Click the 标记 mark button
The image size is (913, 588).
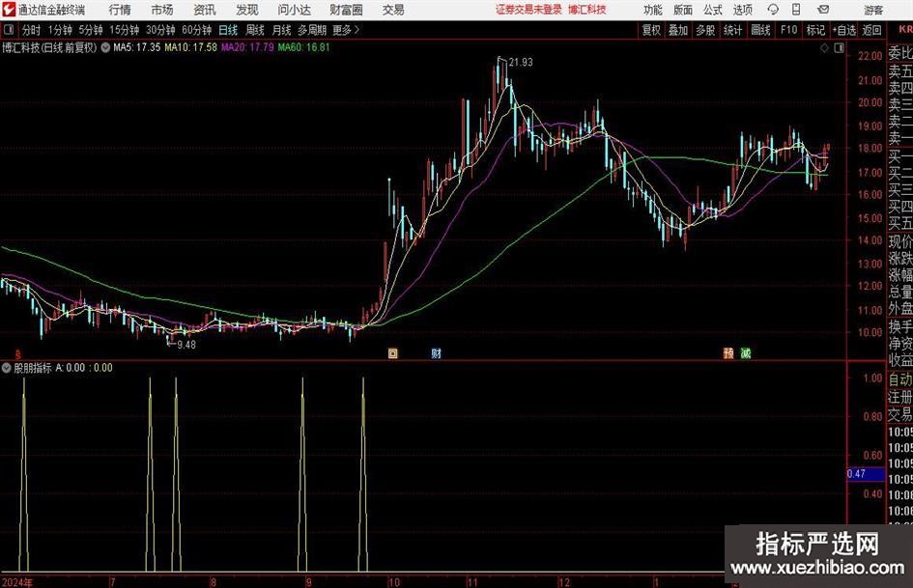pyautogui.click(x=815, y=30)
